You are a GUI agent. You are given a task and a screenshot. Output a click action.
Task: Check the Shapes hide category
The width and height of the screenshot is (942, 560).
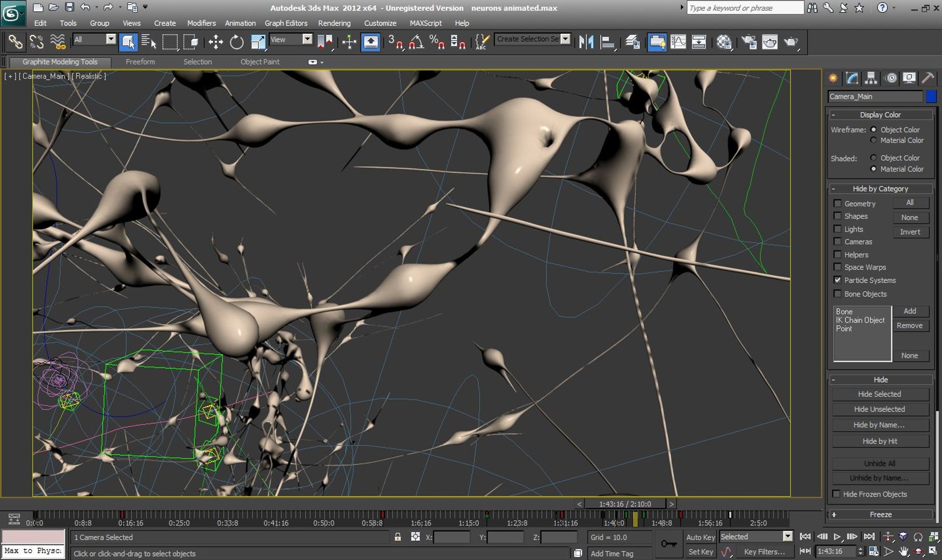[x=837, y=216]
